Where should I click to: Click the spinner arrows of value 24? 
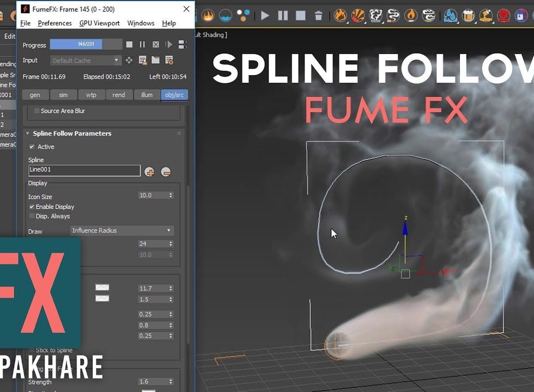pyautogui.click(x=171, y=244)
